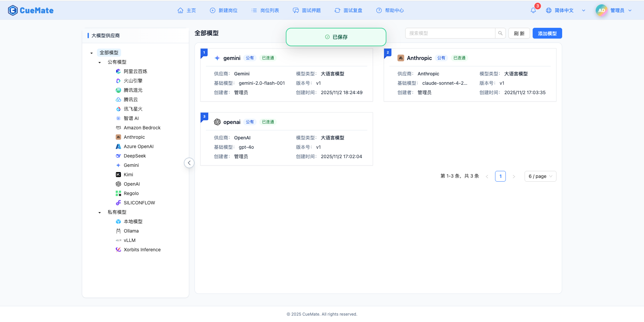Screen dimensions: 644x322
Task: Click the 已连通 status tag on gemini card
Action: [267, 58]
